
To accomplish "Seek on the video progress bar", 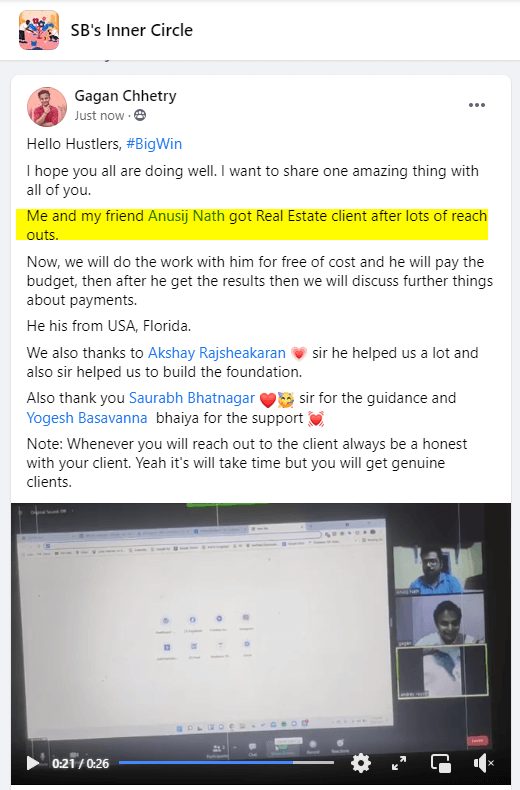I will 226,763.
